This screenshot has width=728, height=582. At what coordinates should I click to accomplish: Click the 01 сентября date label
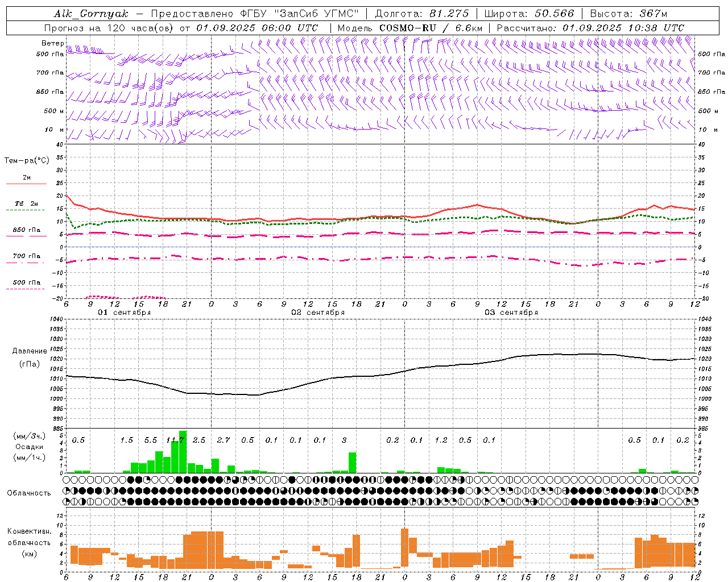(x=125, y=313)
